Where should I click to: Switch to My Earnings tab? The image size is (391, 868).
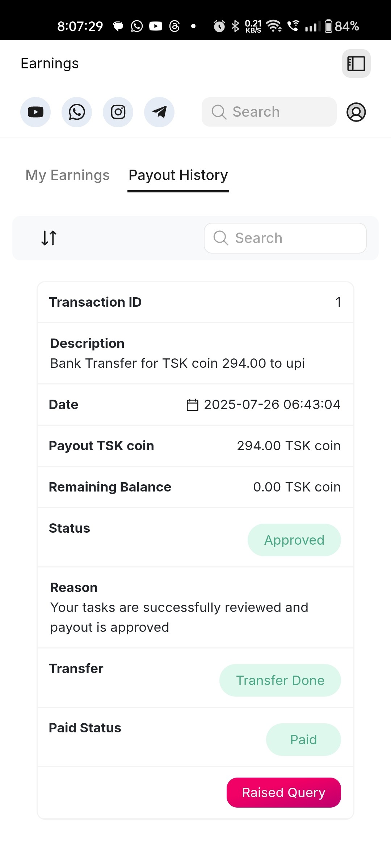(x=67, y=175)
